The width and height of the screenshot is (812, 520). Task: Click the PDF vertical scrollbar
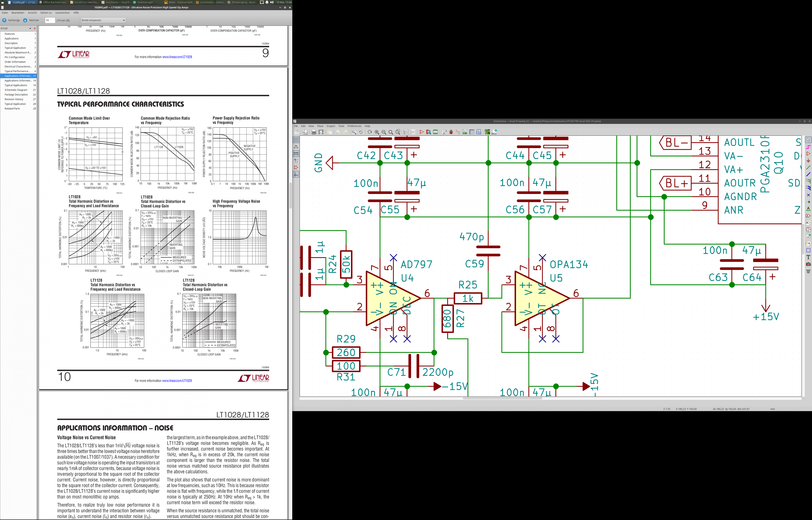click(290, 195)
